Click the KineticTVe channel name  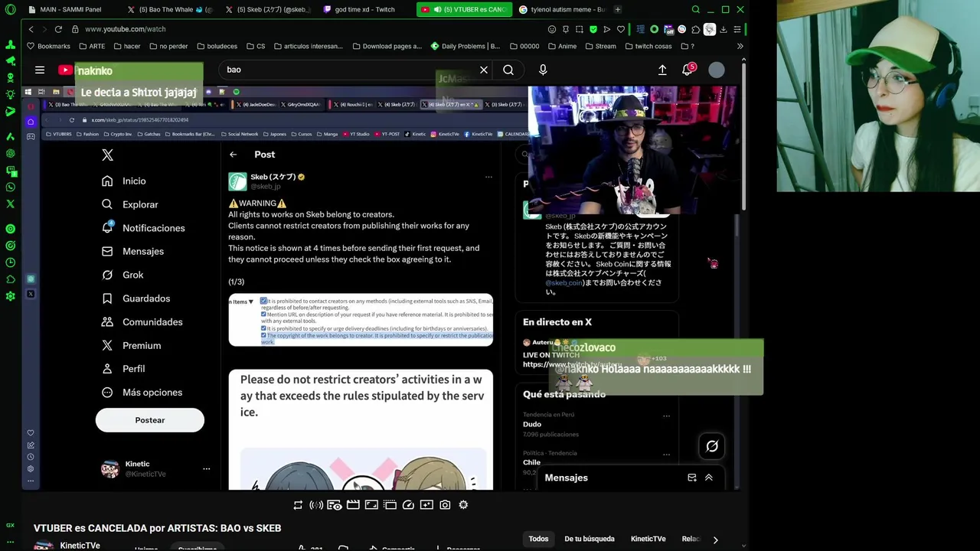[80, 546]
